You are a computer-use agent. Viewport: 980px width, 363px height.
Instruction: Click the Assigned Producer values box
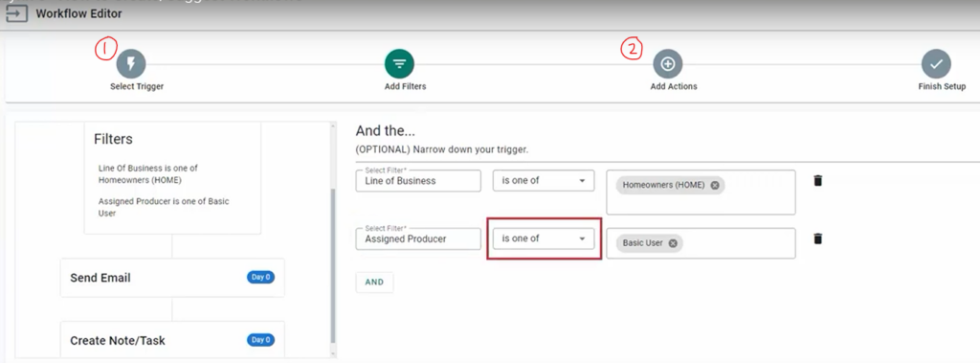701,243
